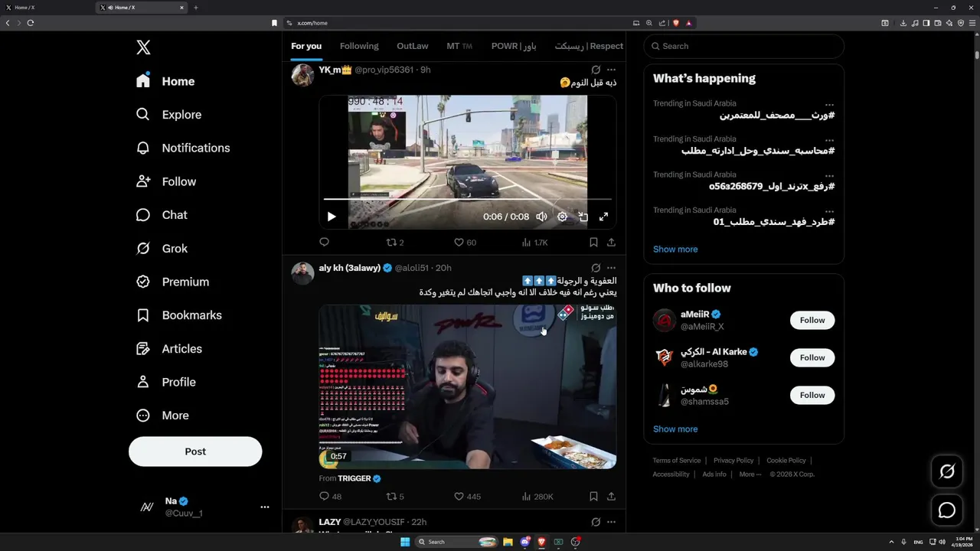
Task: Repost the aly kh post
Action: (395, 497)
